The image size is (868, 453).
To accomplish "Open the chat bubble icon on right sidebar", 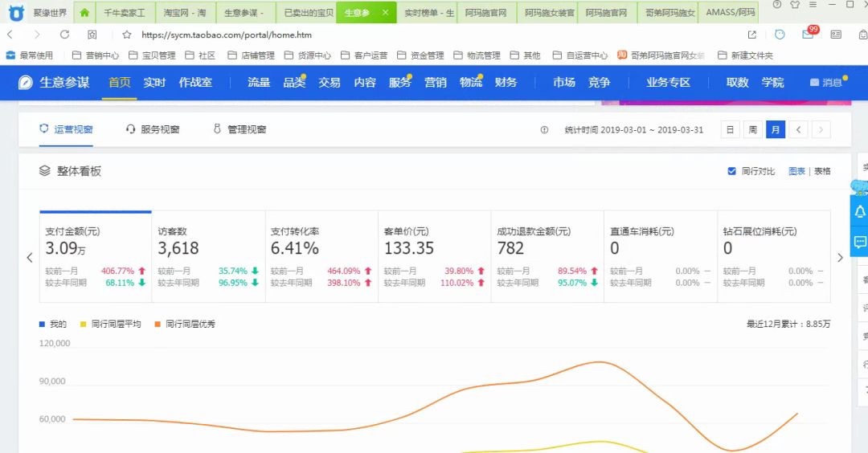I will (860, 242).
